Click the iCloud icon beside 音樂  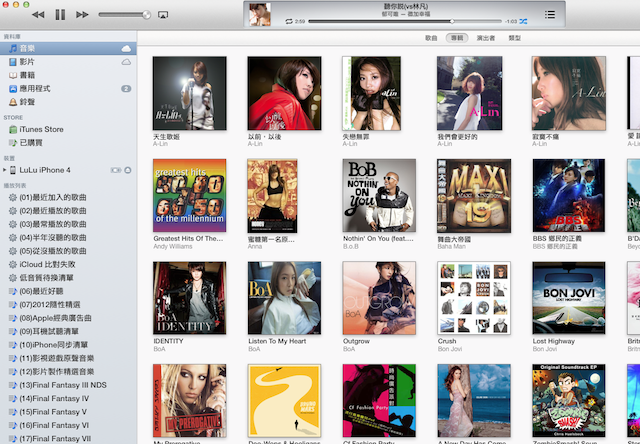[x=127, y=49]
